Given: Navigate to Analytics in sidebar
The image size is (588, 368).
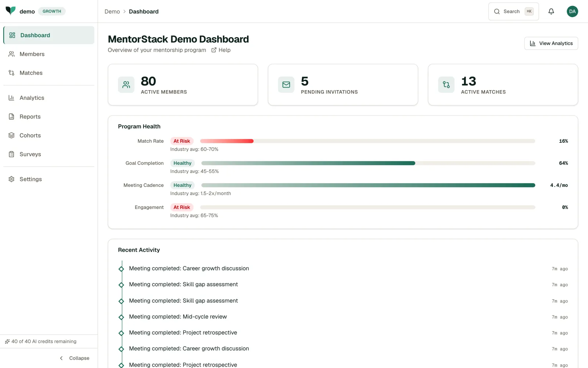Looking at the screenshot, I should [x=49, y=98].
